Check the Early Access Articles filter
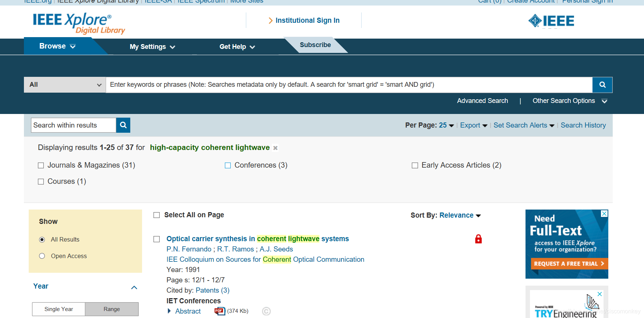Screen dimensions: 644x318 [x=415, y=165]
